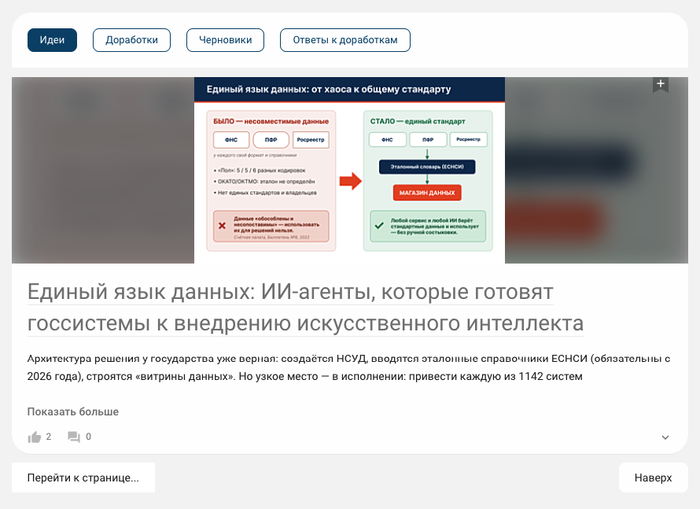
Task: Click the comments count 0
Action: coord(88,437)
